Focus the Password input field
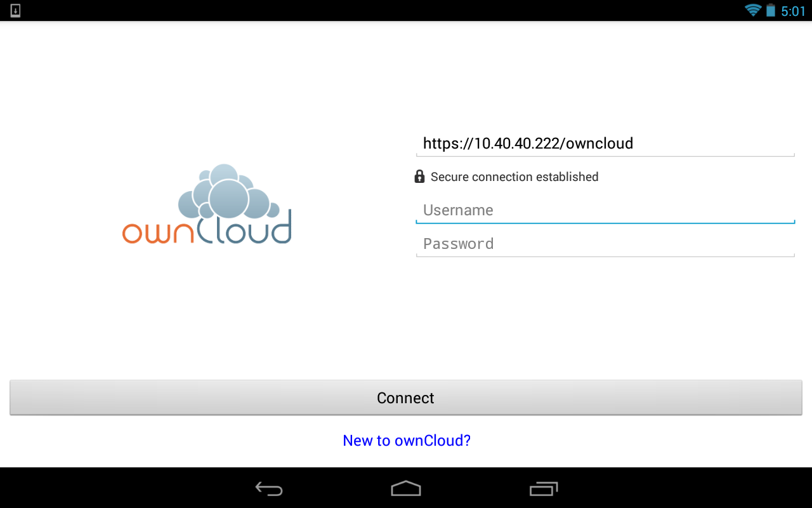This screenshot has width=812, height=508. (605, 244)
